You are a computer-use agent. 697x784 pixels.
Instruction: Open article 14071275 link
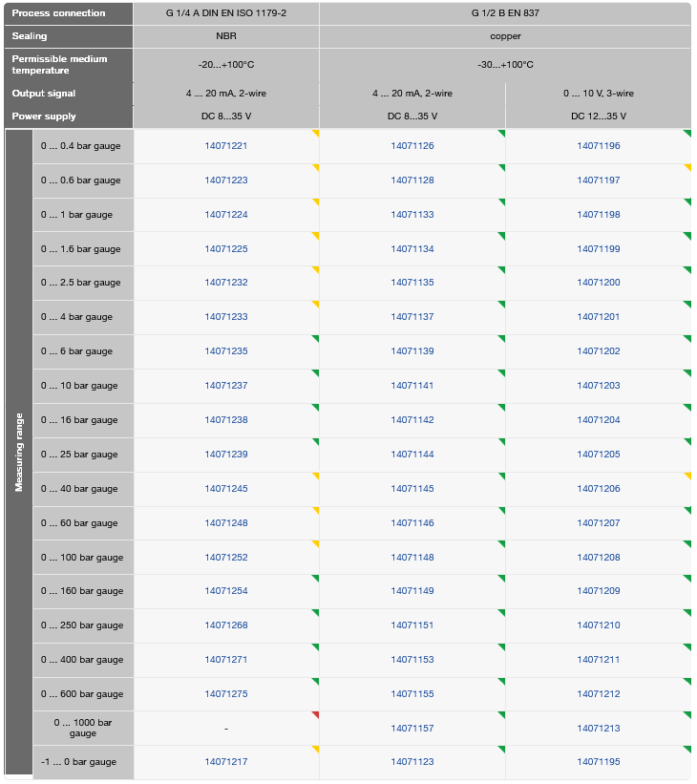click(x=226, y=694)
